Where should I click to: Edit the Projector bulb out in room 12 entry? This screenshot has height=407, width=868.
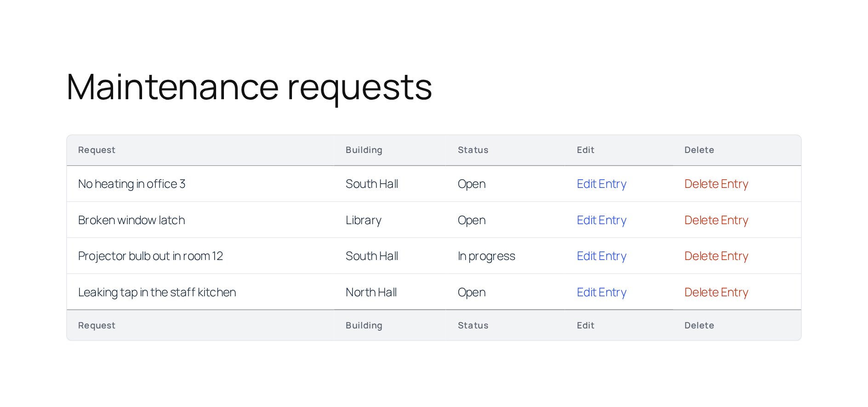(601, 256)
